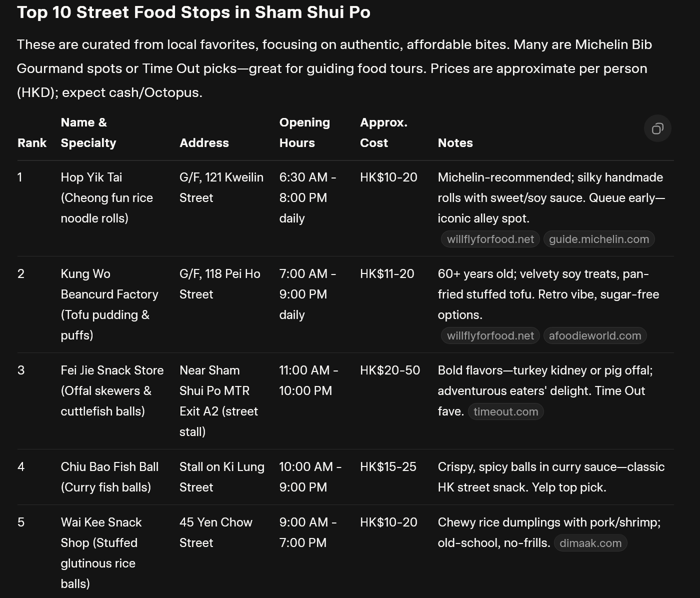Click the Chiu Bao Fish Ball cell
The width and height of the screenshot is (700, 598).
pos(109,477)
